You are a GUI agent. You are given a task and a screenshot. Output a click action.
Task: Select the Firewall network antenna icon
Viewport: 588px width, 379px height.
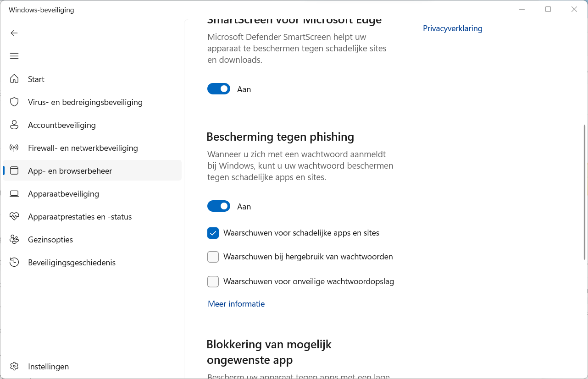tap(14, 148)
